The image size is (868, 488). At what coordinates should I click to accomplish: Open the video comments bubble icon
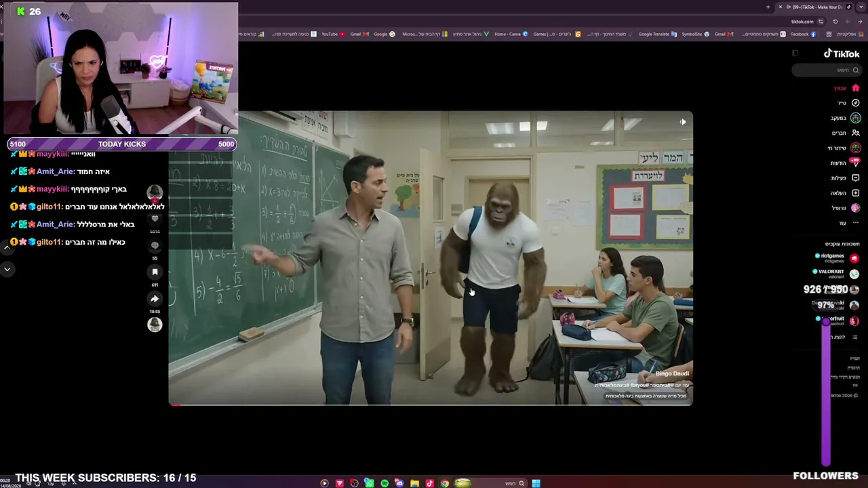tap(155, 245)
